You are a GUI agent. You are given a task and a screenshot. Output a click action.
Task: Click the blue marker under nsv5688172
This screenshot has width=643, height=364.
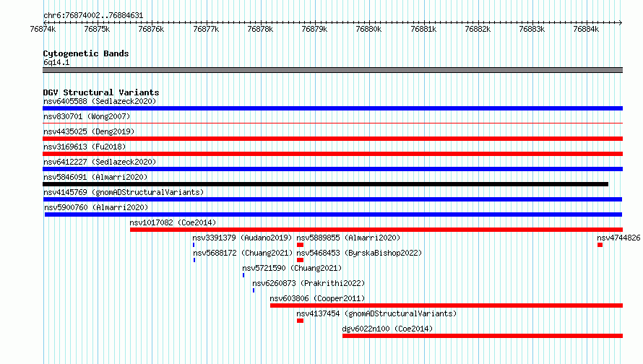click(x=194, y=260)
